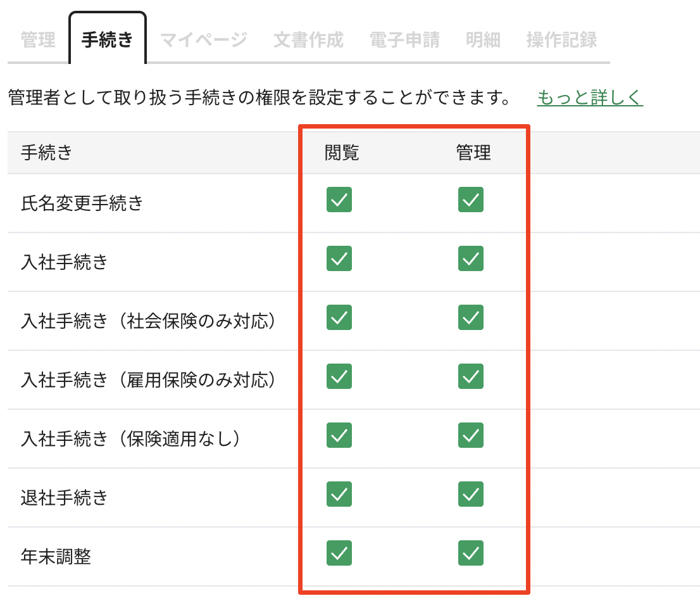Select the 退社手続き row label
700x603 pixels.
click(x=65, y=498)
